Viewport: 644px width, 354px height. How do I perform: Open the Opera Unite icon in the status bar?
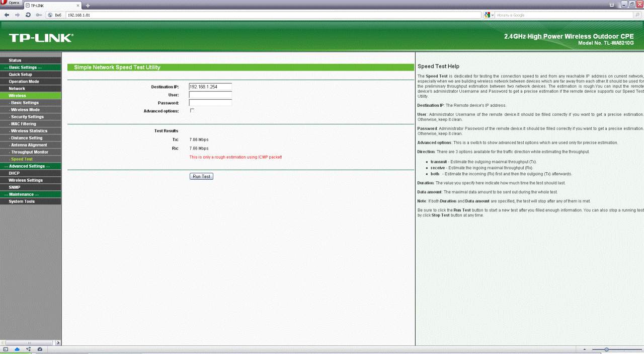[x=28, y=349]
